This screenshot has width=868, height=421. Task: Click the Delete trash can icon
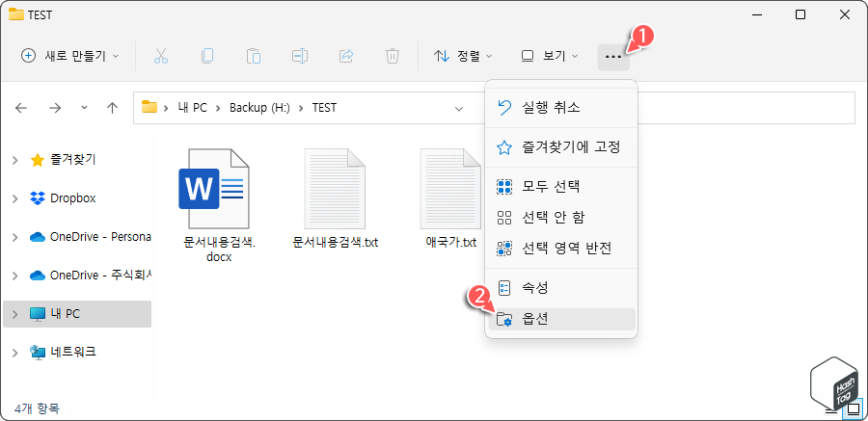(392, 56)
